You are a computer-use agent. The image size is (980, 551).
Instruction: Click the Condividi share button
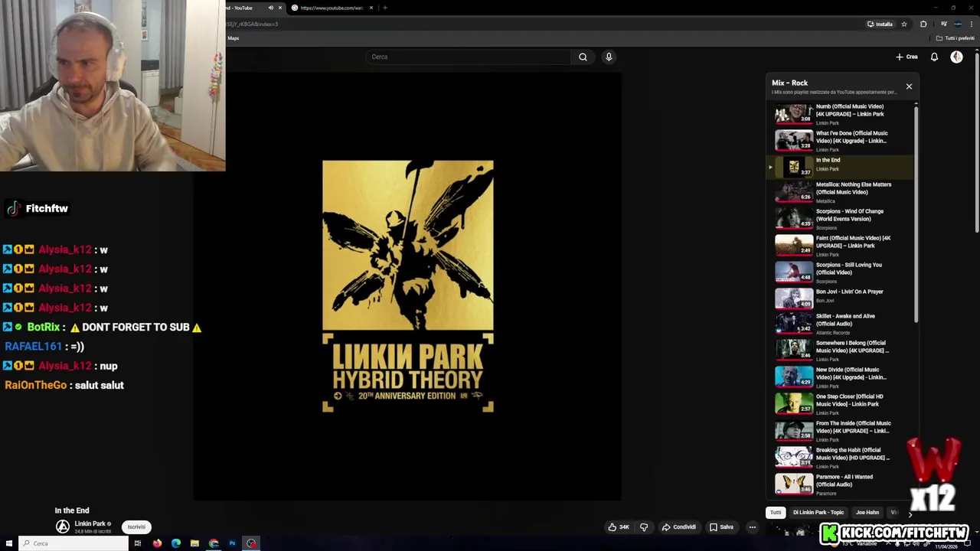click(x=679, y=527)
